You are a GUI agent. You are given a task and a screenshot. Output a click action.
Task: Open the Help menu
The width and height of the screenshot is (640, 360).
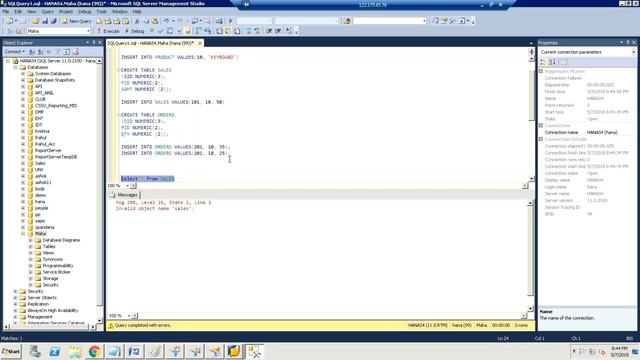[x=137, y=12]
